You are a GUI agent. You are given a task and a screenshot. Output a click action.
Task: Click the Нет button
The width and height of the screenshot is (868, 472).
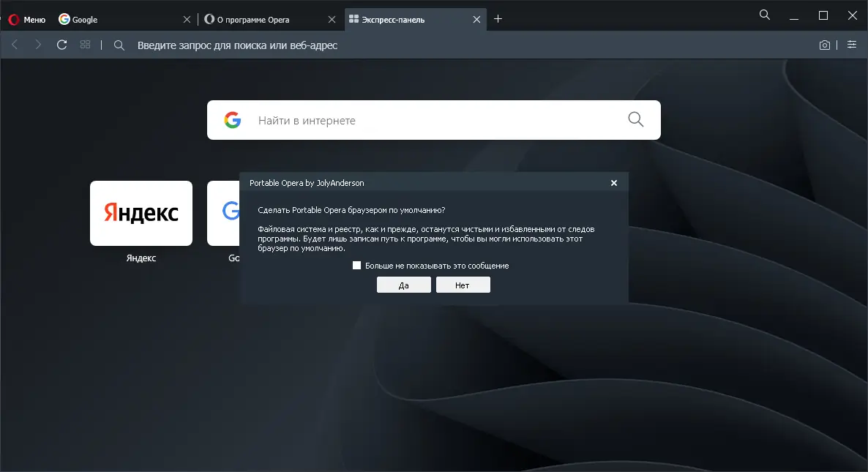click(x=463, y=285)
